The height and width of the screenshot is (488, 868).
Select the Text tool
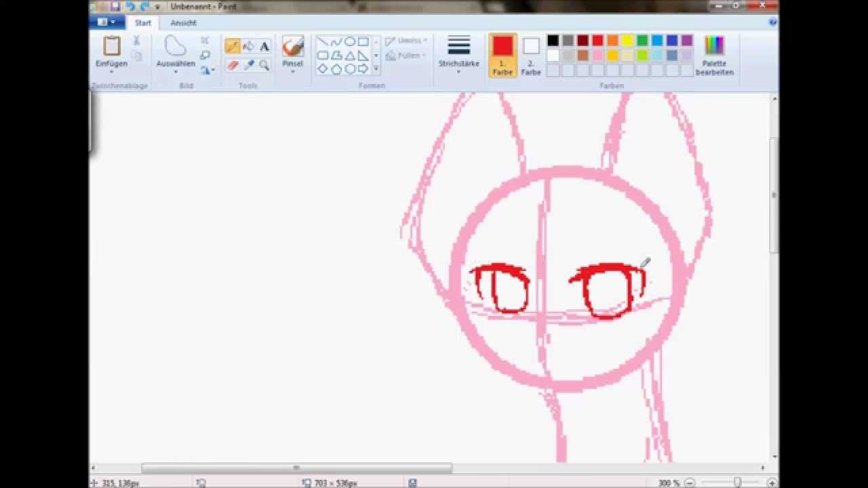click(x=264, y=46)
